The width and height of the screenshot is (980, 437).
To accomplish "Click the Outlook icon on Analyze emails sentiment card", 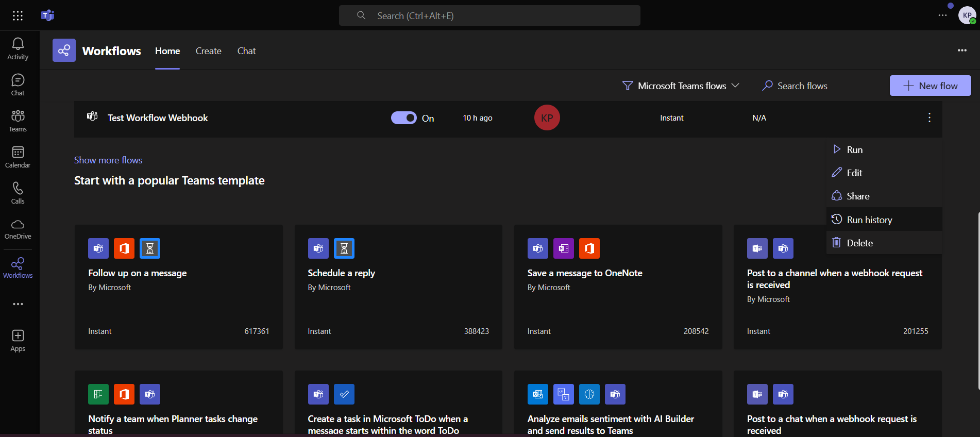I will pos(538,394).
